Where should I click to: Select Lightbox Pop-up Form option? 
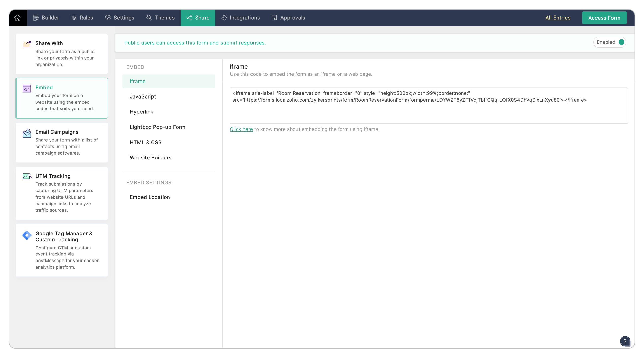pos(158,127)
